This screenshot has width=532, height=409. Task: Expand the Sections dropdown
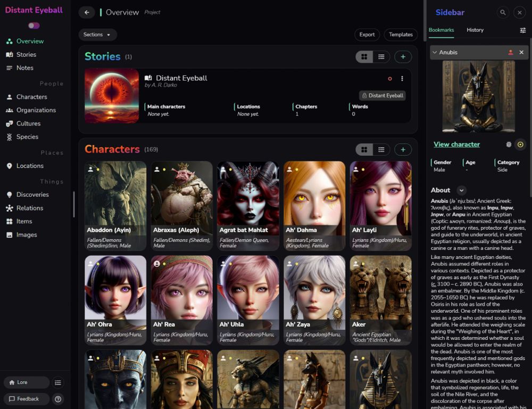click(98, 35)
